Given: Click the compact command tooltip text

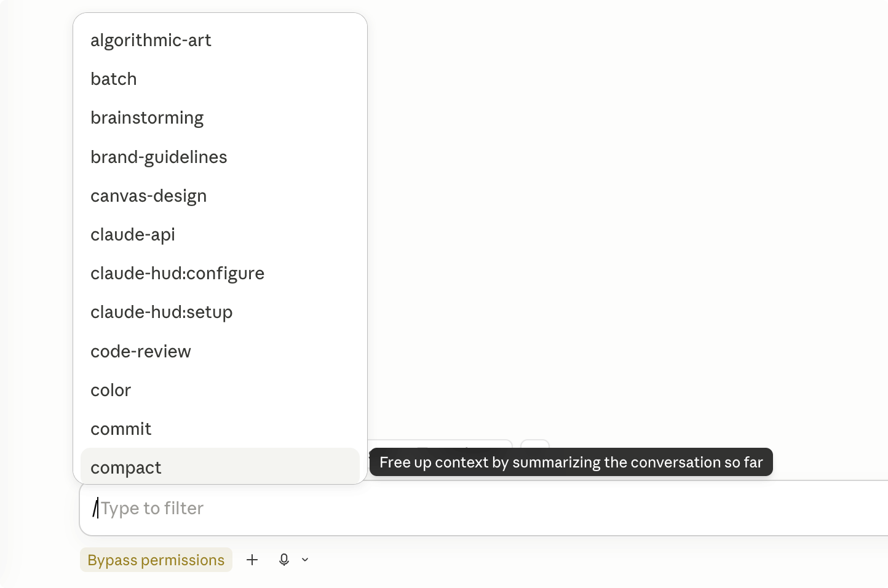Looking at the screenshot, I should 571,462.
